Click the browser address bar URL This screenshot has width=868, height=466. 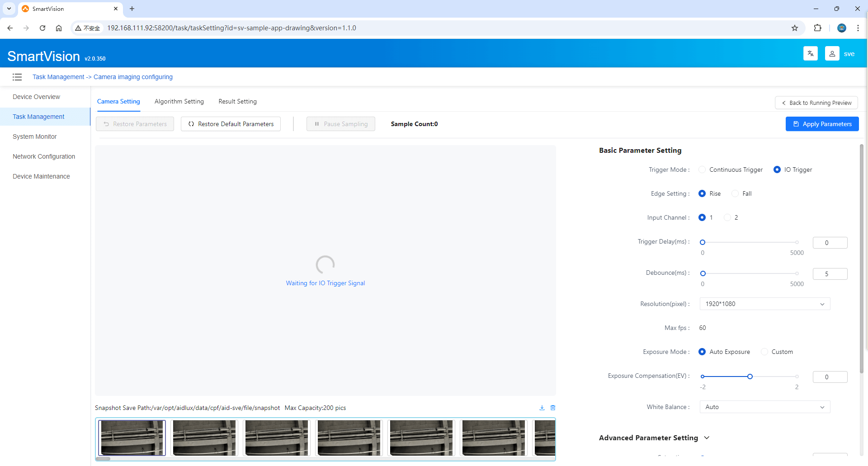click(x=231, y=28)
